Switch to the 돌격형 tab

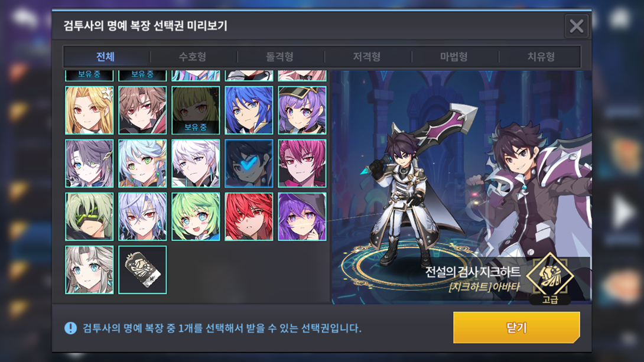[279, 57]
